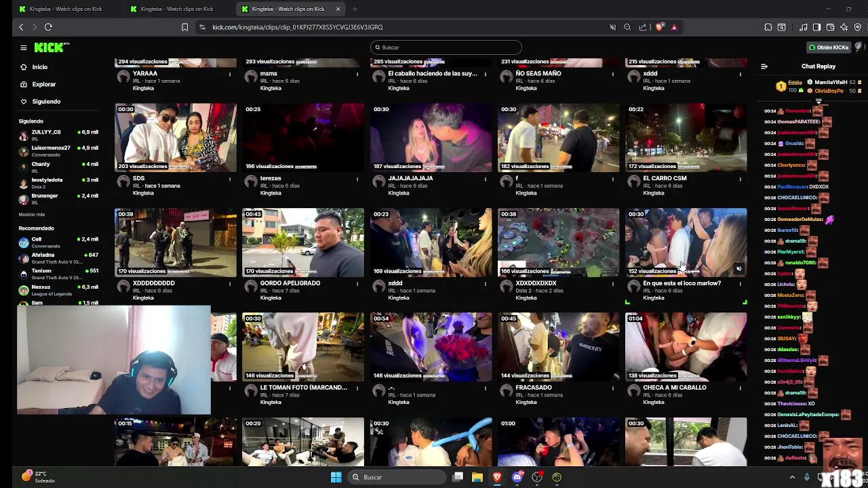868x488 pixels.
Task: Click Windows taskbar search box
Action: (398, 477)
